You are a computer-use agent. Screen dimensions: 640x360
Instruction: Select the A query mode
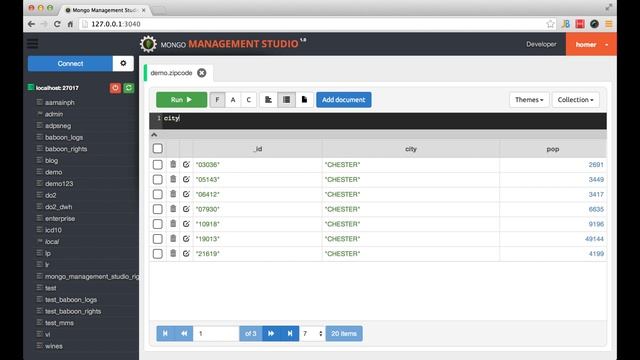coord(233,100)
